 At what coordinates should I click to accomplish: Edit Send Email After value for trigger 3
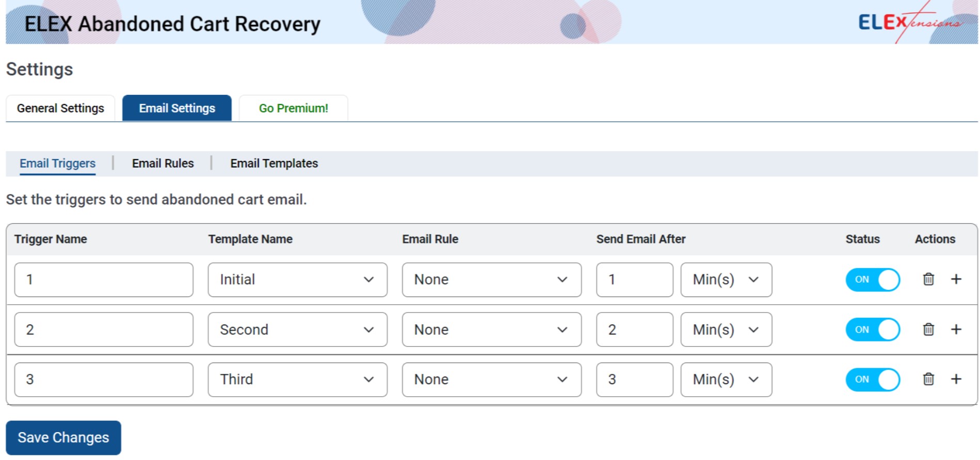coord(634,380)
